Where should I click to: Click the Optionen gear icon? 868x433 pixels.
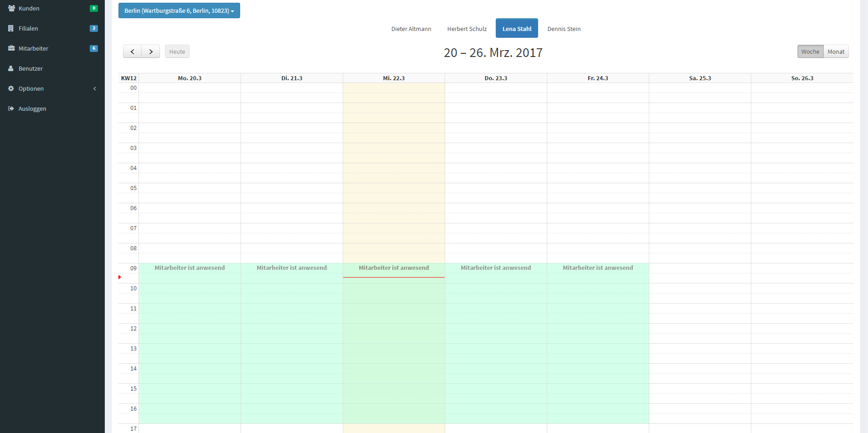click(11, 88)
